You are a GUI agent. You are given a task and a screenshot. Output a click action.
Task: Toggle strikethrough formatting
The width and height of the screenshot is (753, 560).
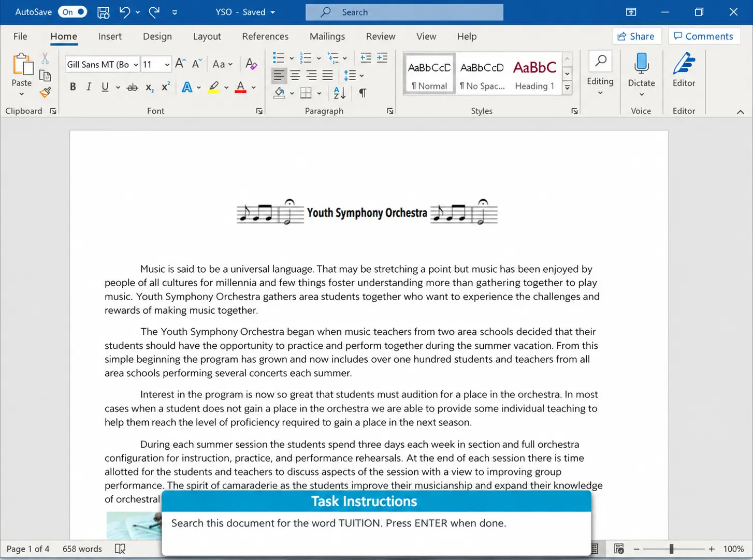coord(133,87)
